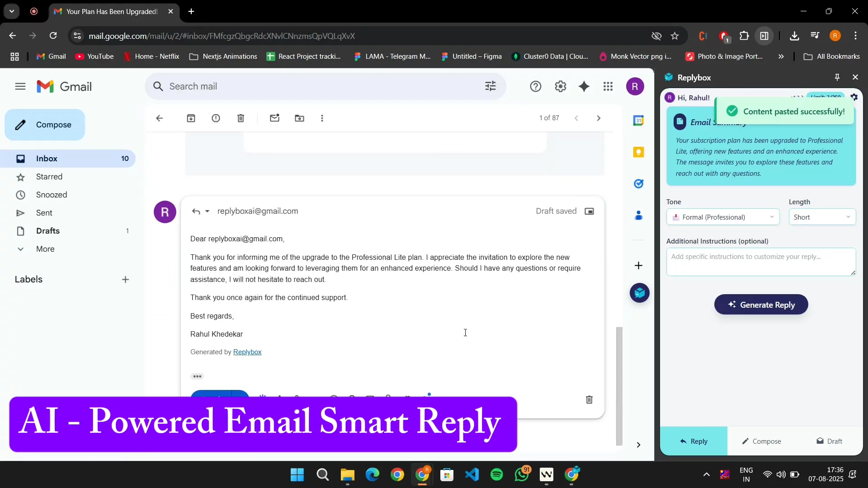The image size is (868, 488).
Task: Open Google Contacts side panel
Action: pyautogui.click(x=639, y=215)
